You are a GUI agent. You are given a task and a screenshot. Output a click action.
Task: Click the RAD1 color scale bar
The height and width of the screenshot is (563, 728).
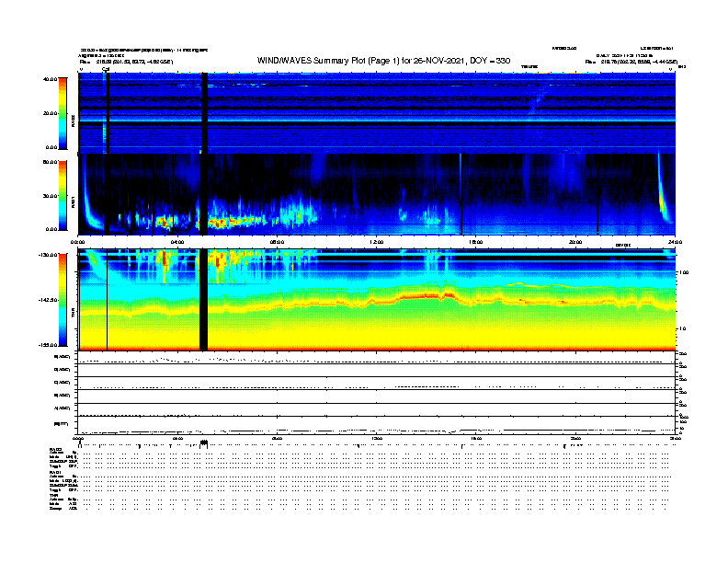point(63,196)
